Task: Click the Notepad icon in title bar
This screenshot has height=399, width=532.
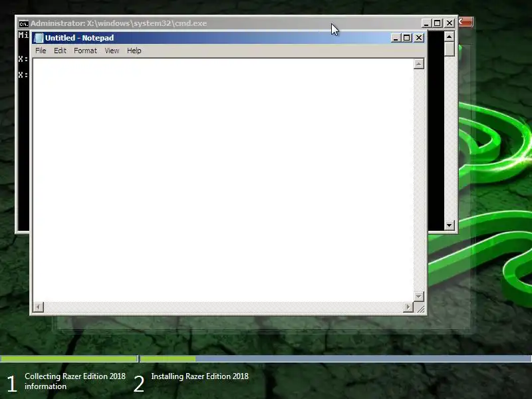Action: coord(39,38)
